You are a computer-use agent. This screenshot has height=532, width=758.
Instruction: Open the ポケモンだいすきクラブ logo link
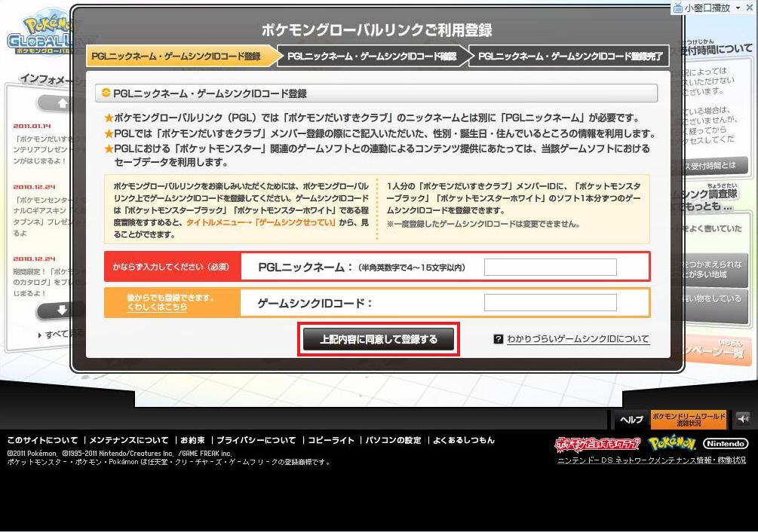point(597,444)
